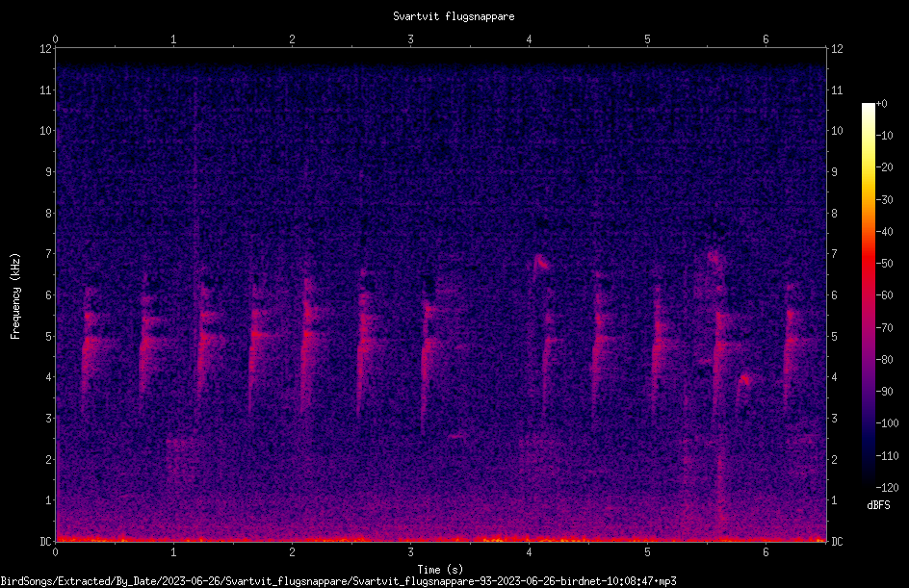Click the first bird call near 0.3 seconds

pyautogui.click(x=91, y=347)
